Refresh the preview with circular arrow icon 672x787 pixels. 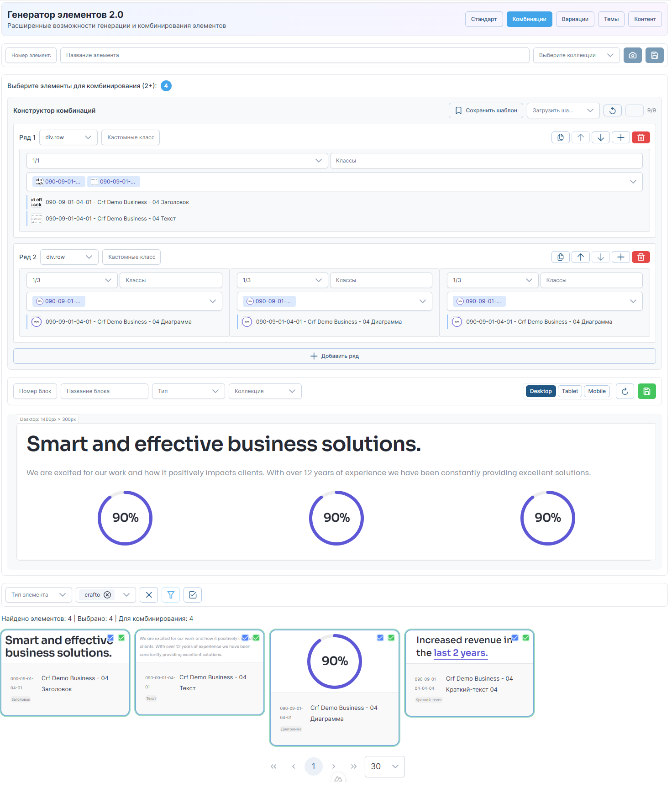(625, 391)
